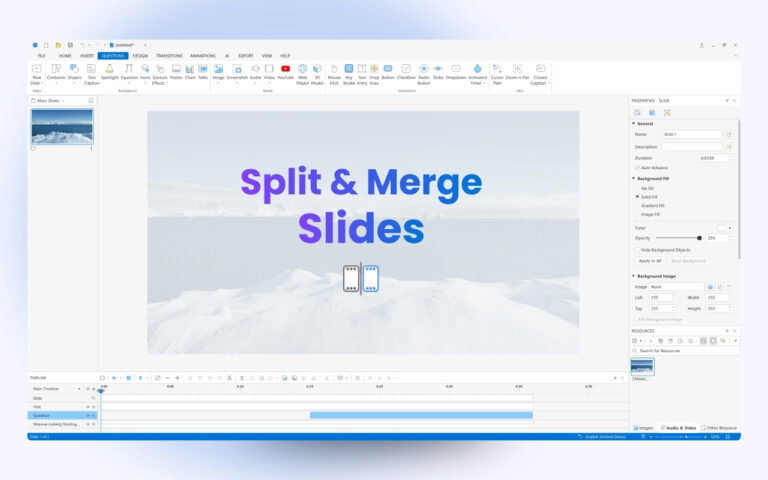768x480 pixels.
Task: Insert a 3D Model
Action: (x=317, y=74)
